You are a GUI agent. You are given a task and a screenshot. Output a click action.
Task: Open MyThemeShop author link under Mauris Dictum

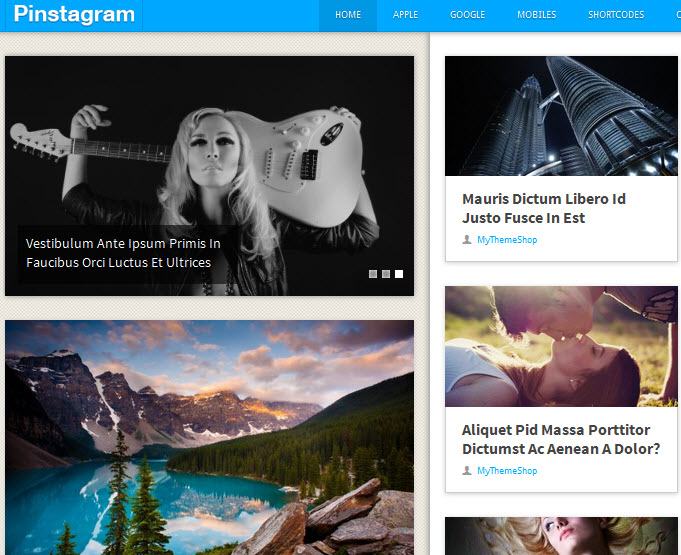[x=507, y=240]
